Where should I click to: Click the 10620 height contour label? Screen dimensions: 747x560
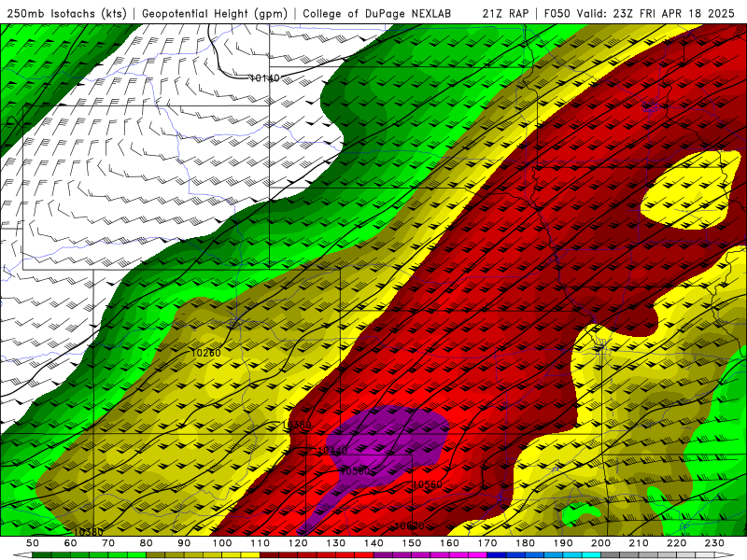[409, 525]
